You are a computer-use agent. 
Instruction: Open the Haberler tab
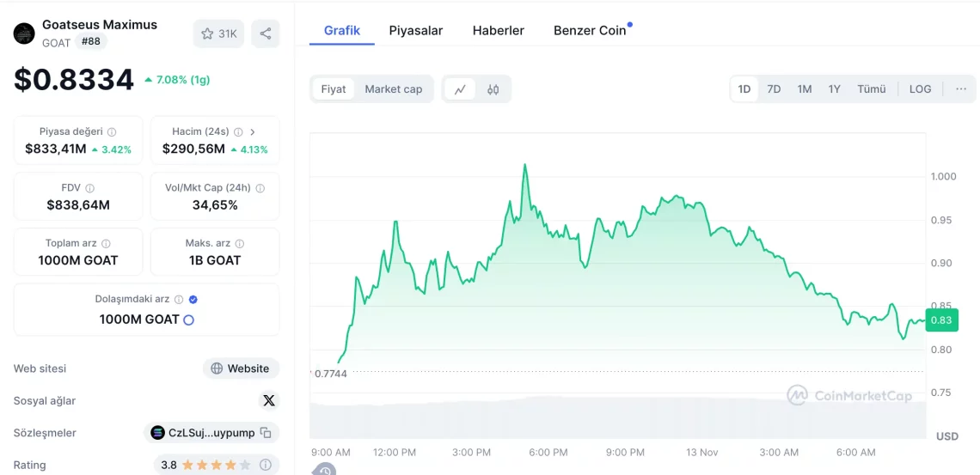pos(498,31)
